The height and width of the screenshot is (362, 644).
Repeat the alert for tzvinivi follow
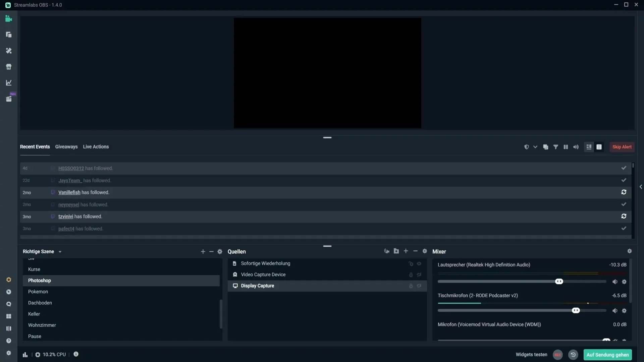[624, 217]
